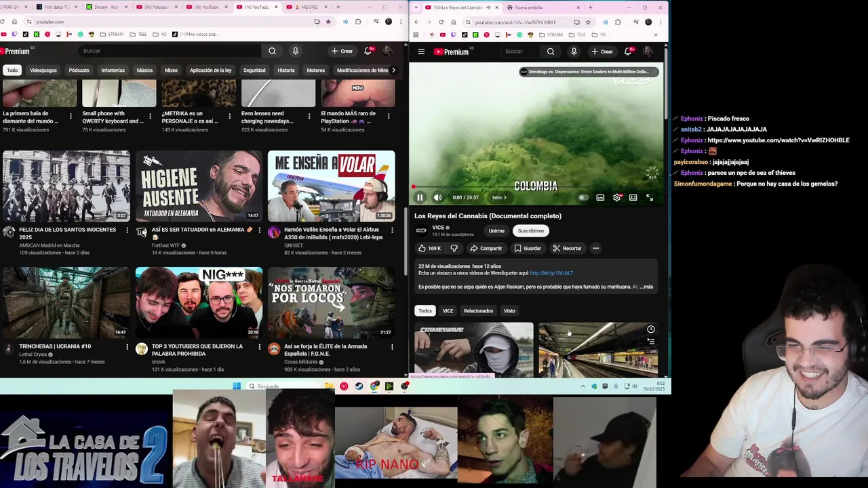Viewport: 868px width, 488px height.
Task: Seek along the red video progress bar
Action: [x=536, y=188]
